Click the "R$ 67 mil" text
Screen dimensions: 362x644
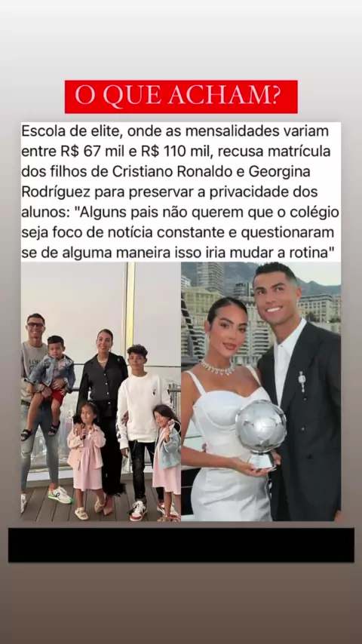coord(89,151)
